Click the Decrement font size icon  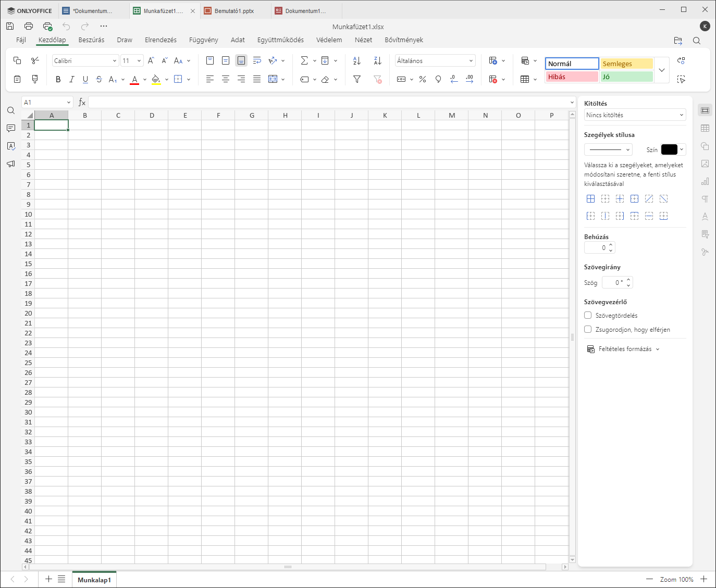164,60
